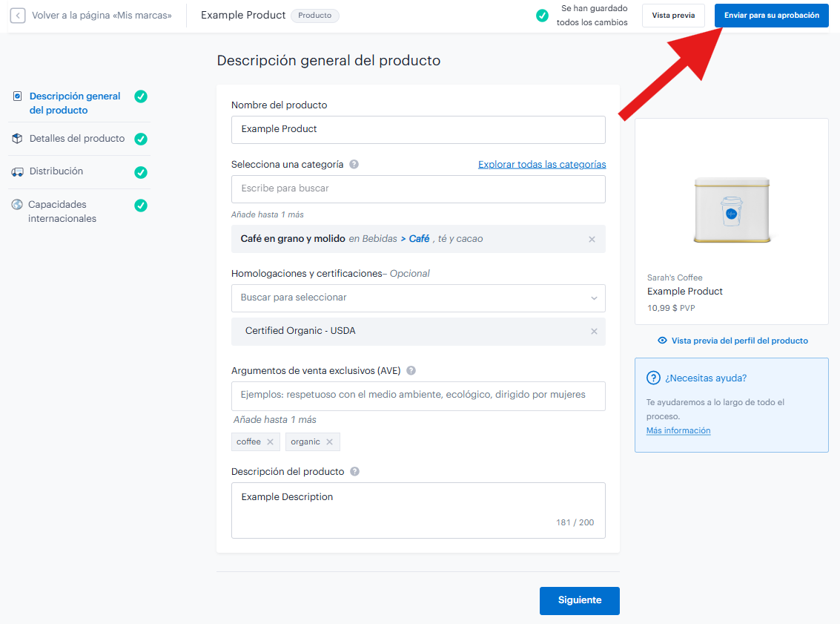Click the back arrow icon beside Volver
The width and height of the screenshot is (840, 624).
(x=17, y=16)
